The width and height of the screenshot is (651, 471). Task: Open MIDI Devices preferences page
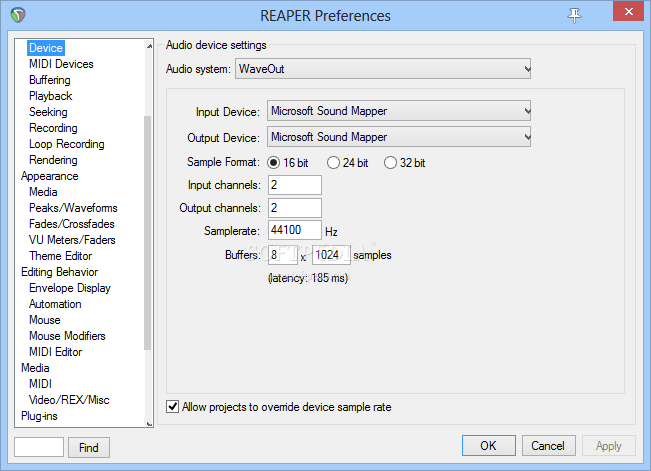[61, 64]
